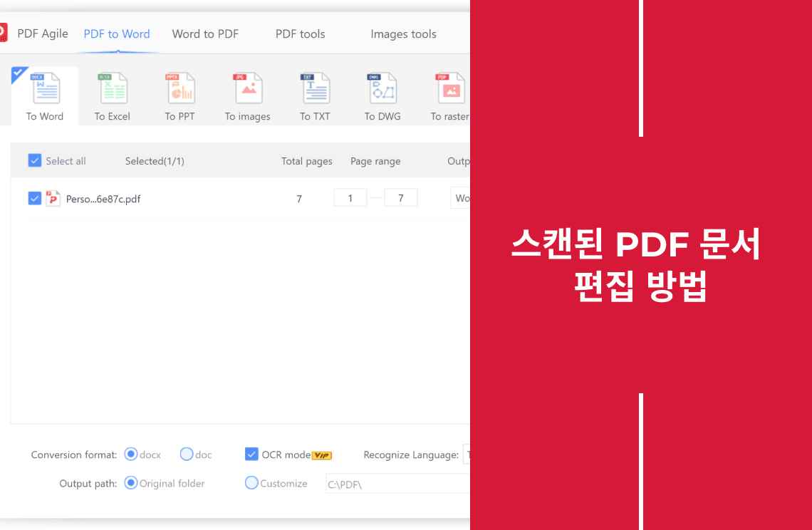
Task: Open the output format dropdown for the file
Action: (462, 198)
